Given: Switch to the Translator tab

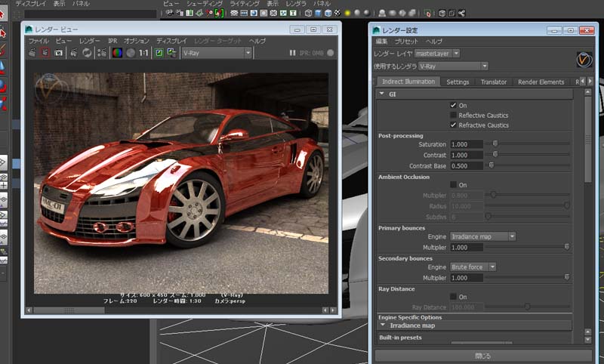Looking at the screenshot, I should coord(494,82).
